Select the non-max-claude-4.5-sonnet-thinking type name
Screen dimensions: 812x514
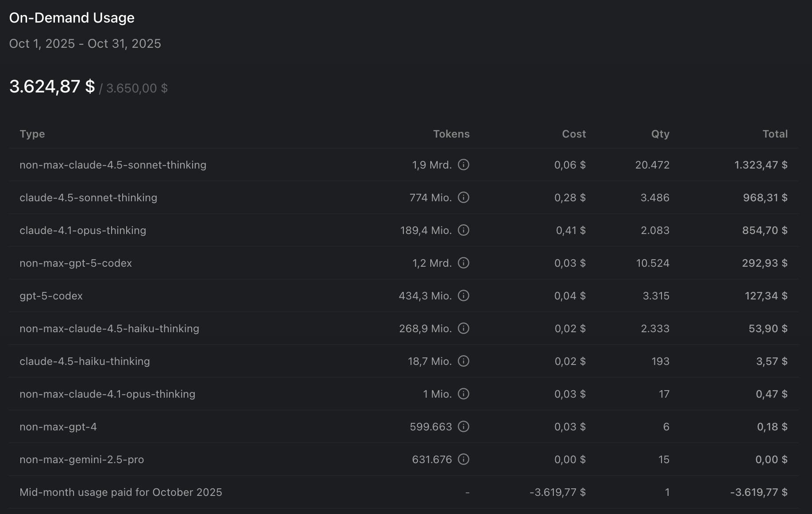tap(113, 165)
